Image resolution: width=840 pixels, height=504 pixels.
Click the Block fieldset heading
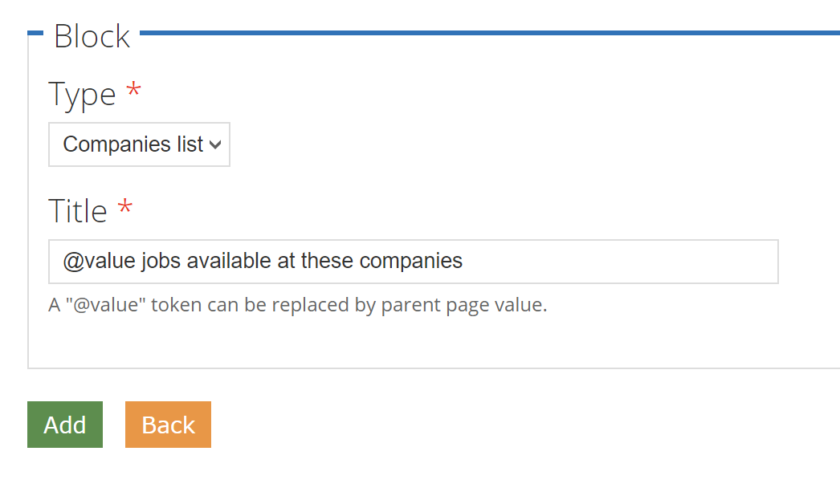[x=92, y=36]
